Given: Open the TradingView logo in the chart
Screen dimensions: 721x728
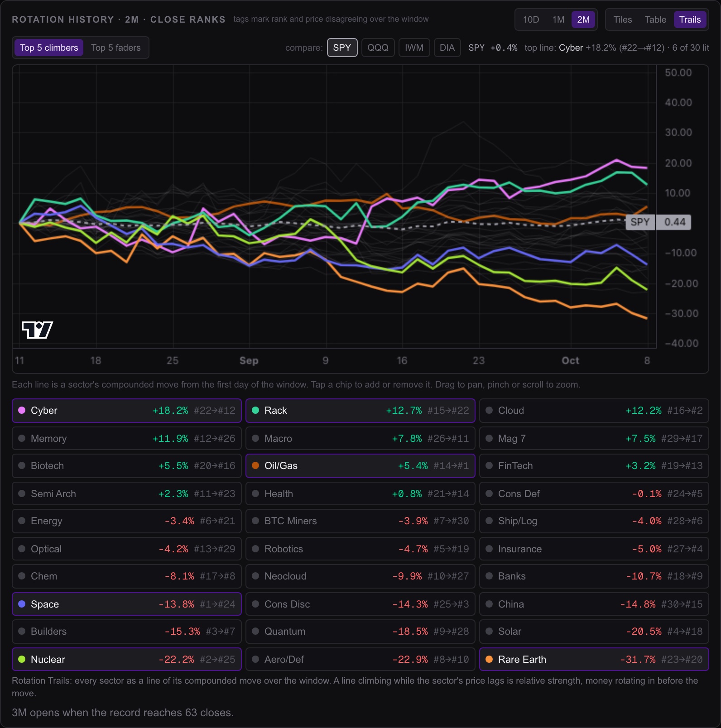Looking at the screenshot, I should click(37, 330).
